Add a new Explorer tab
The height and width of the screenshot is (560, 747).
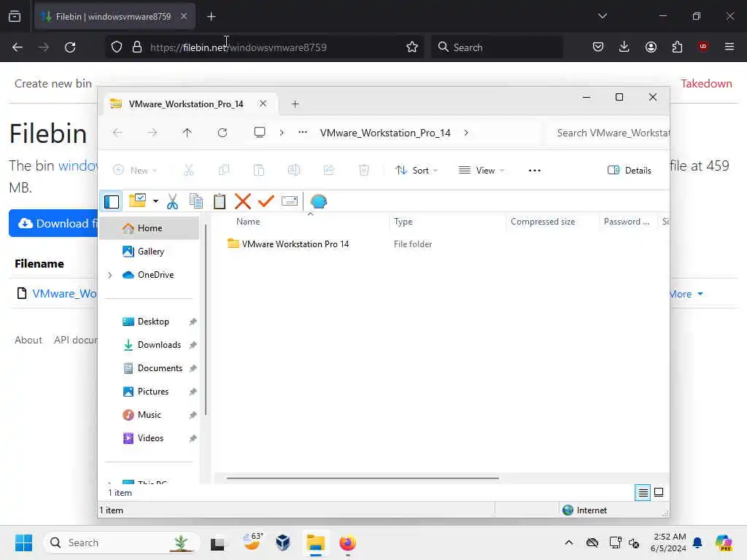pyautogui.click(x=295, y=104)
